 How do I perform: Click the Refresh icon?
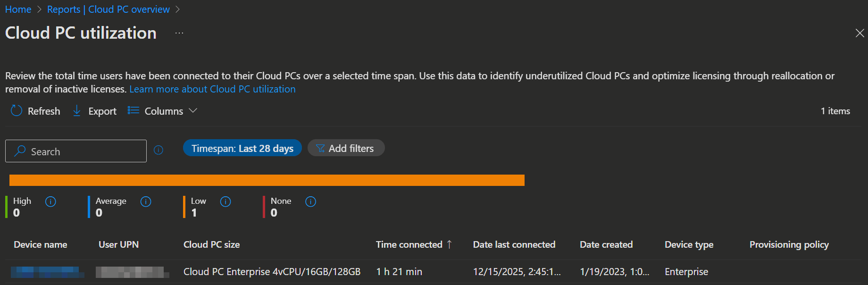coord(17,111)
